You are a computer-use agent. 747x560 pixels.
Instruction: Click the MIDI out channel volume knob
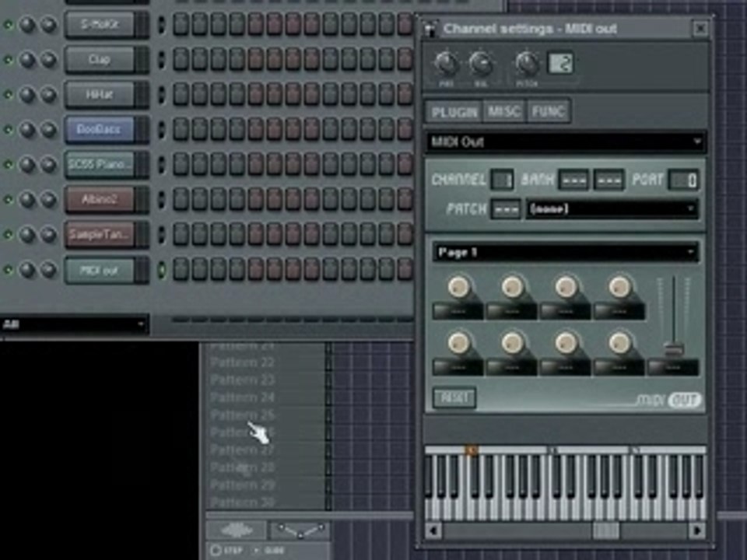coord(48,270)
